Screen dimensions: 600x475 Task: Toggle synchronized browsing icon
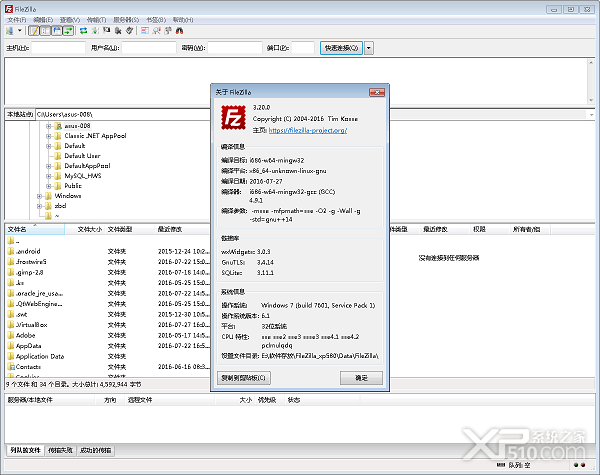(168, 31)
